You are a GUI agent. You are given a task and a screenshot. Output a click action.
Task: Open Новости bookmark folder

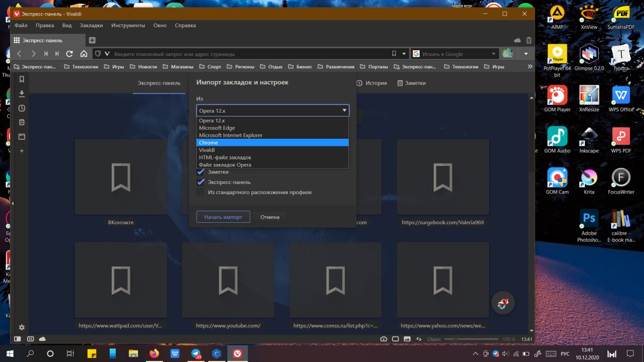pos(143,66)
